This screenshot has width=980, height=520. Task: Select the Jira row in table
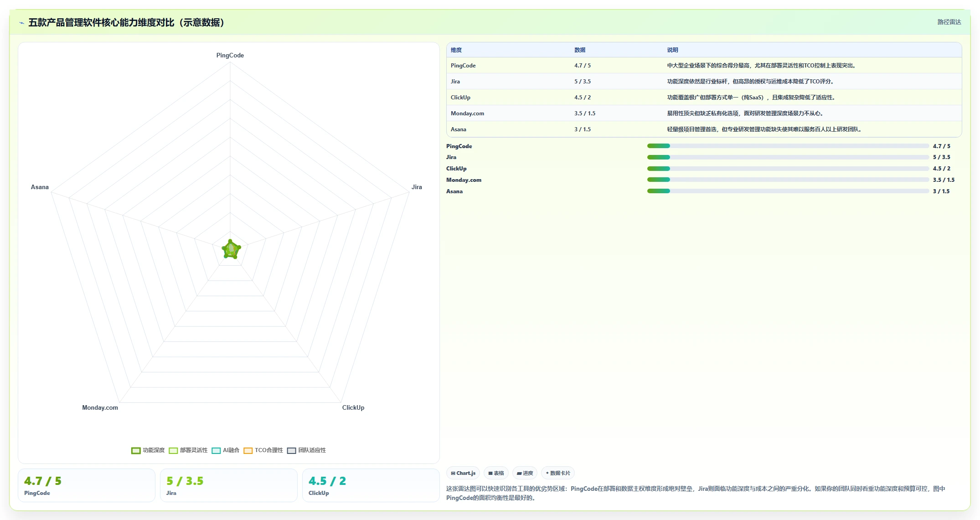(x=704, y=82)
